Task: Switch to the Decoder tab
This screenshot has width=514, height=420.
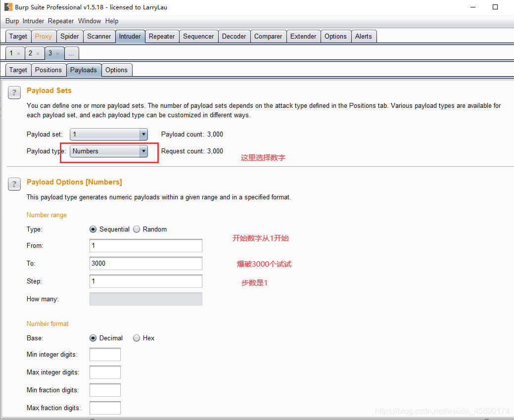Action: [234, 37]
